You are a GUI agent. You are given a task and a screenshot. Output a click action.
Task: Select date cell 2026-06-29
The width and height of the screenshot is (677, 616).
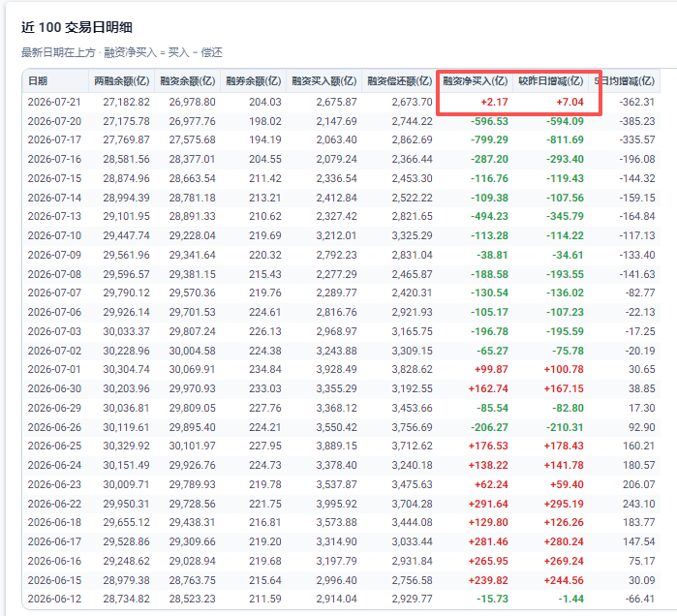click(x=54, y=409)
